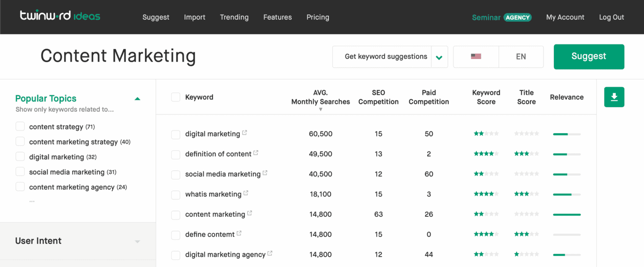Click the whatis marketing keyword text
The width and height of the screenshot is (644, 267).
[213, 194]
